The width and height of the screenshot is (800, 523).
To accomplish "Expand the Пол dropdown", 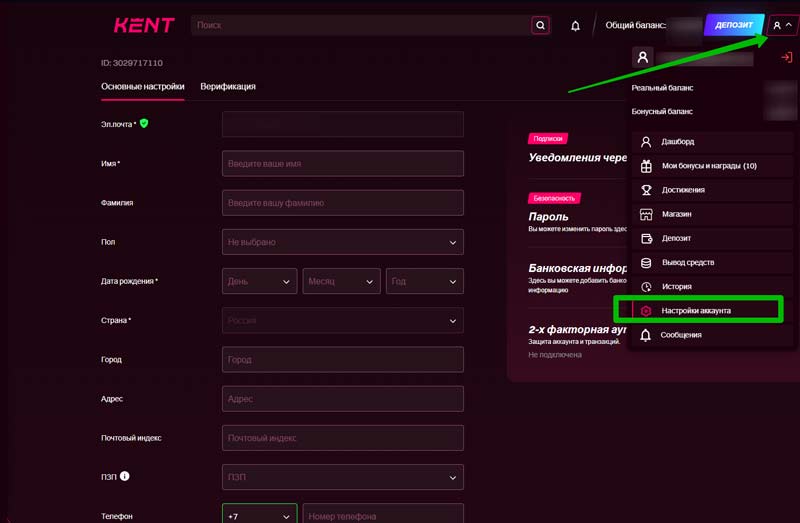I will (x=342, y=242).
